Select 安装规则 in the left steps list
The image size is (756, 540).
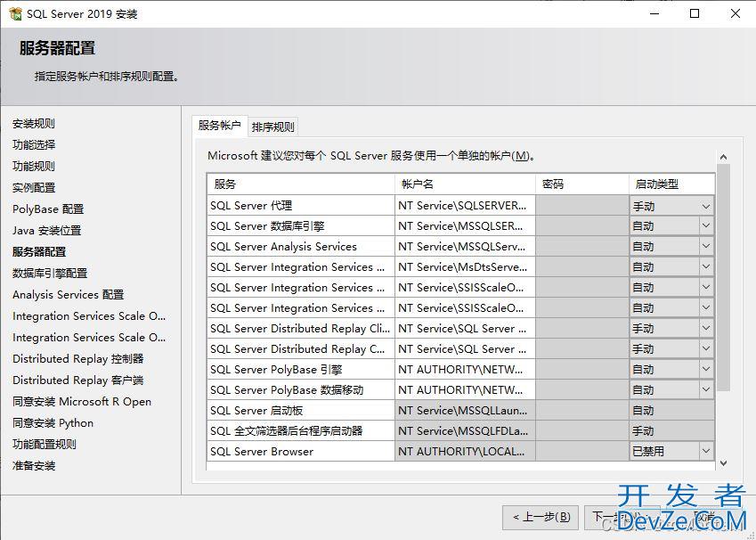tap(34, 124)
